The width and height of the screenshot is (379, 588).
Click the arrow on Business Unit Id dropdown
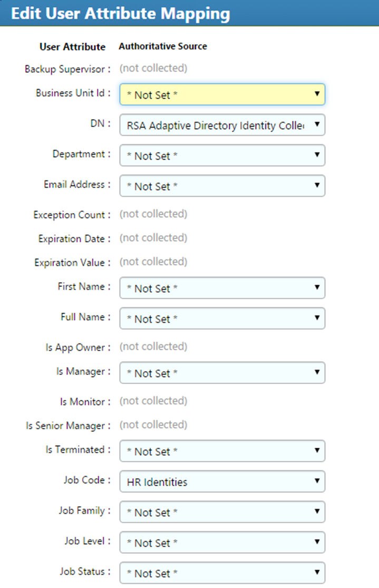[x=318, y=94]
